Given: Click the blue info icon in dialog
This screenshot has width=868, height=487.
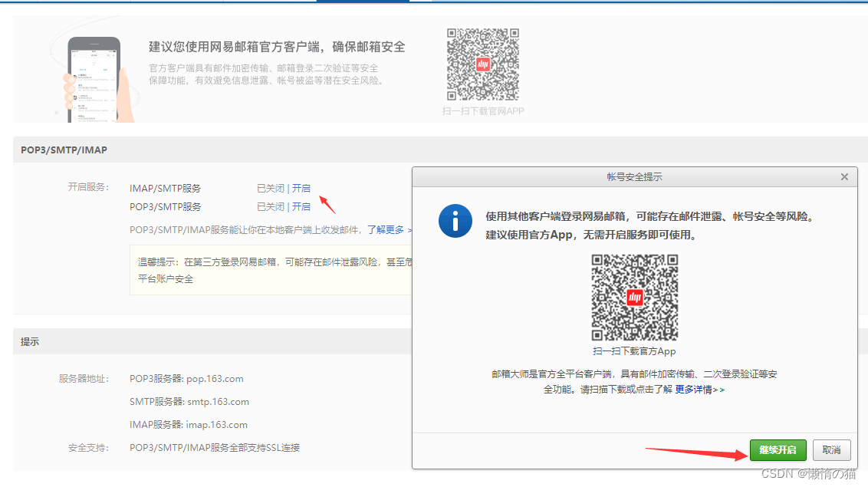Looking at the screenshot, I should pos(455,222).
